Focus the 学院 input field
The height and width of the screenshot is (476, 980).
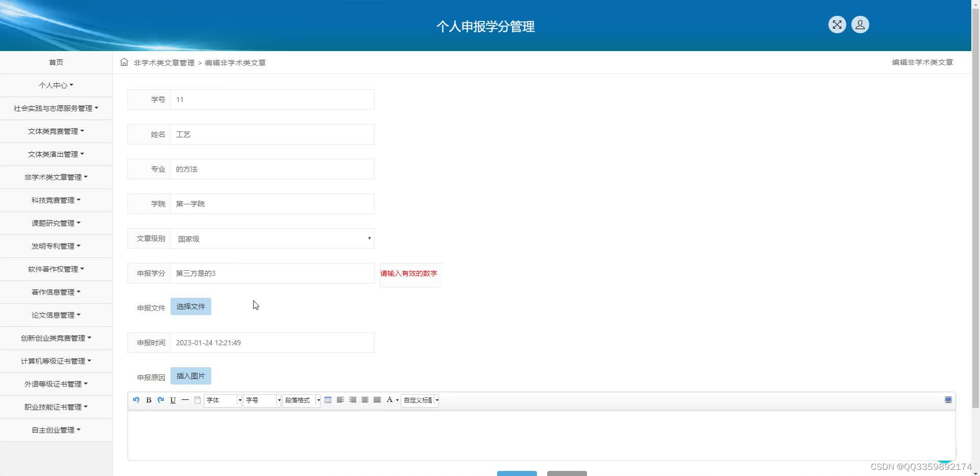click(x=273, y=204)
